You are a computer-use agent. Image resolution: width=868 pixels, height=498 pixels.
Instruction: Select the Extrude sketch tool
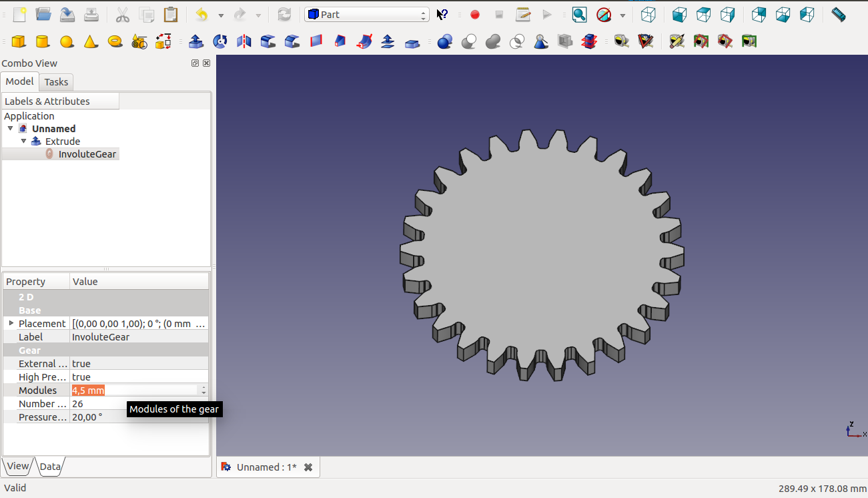(x=196, y=42)
